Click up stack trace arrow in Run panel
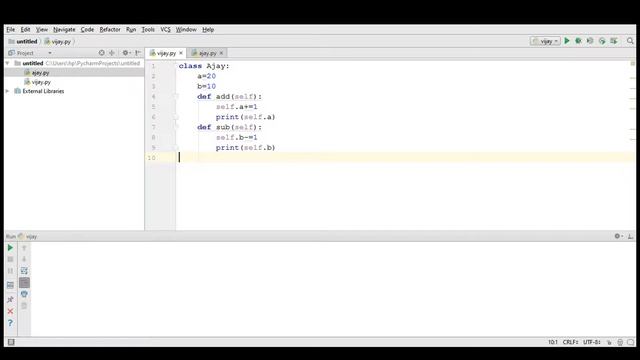Viewport: 640px width, 360px height. [x=24, y=248]
